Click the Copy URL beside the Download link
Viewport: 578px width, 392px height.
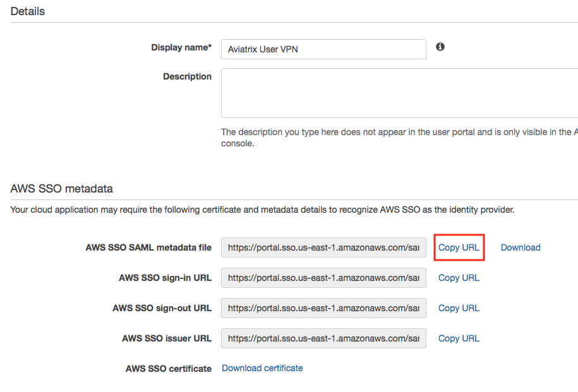coord(459,247)
